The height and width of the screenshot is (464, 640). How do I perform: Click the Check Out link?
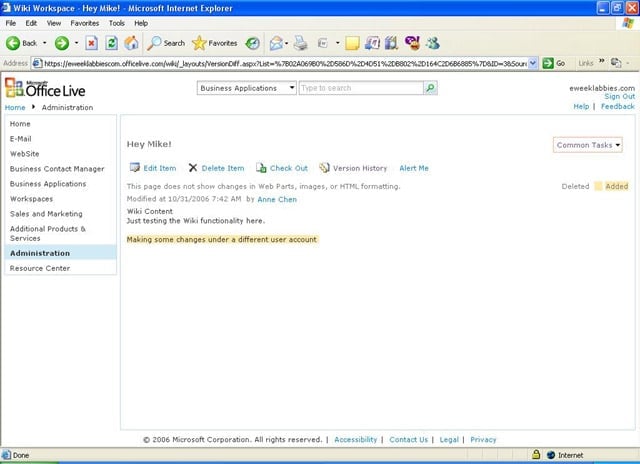[x=289, y=168]
